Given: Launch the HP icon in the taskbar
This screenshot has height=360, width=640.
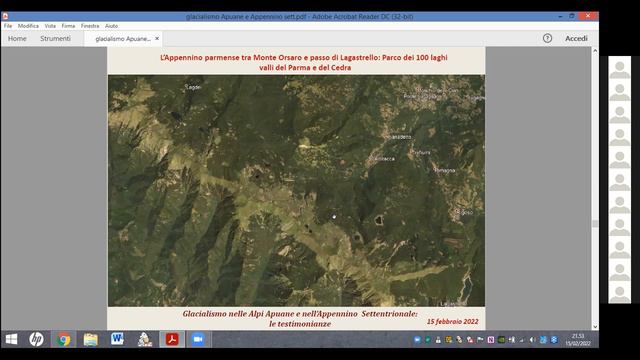Looking at the screenshot, I should [x=36, y=339].
